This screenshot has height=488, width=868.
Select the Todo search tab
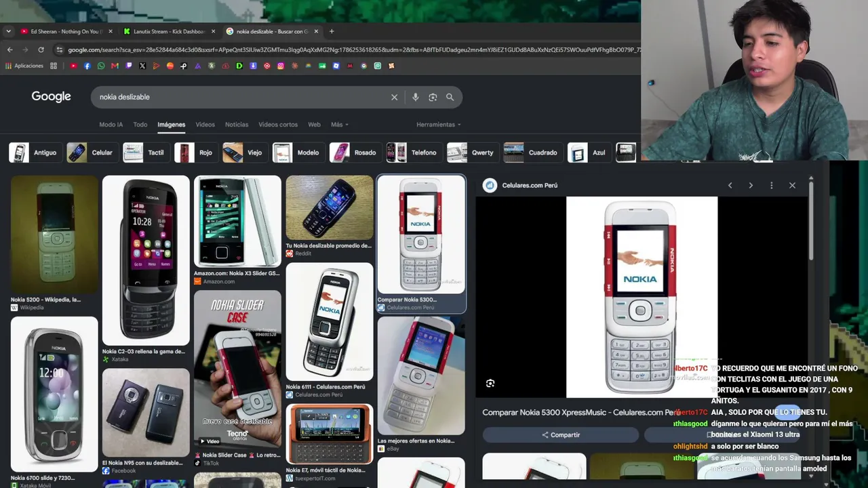click(140, 125)
